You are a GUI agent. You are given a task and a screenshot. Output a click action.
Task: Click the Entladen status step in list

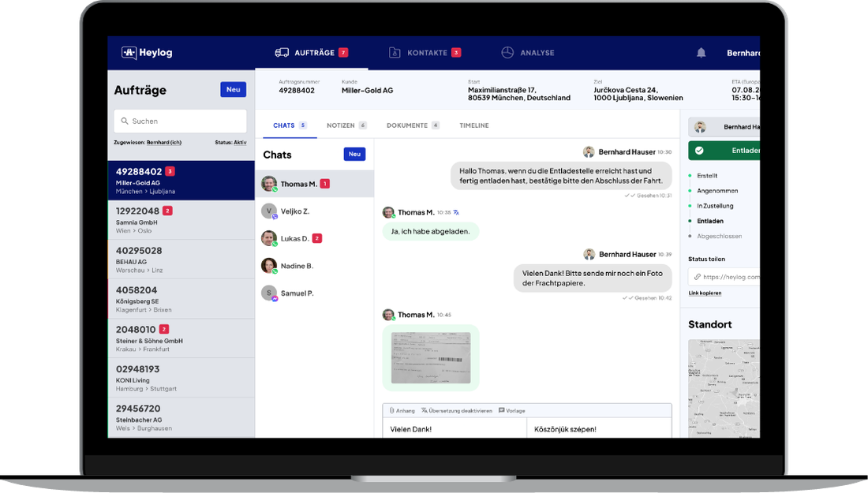coord(709,221)
